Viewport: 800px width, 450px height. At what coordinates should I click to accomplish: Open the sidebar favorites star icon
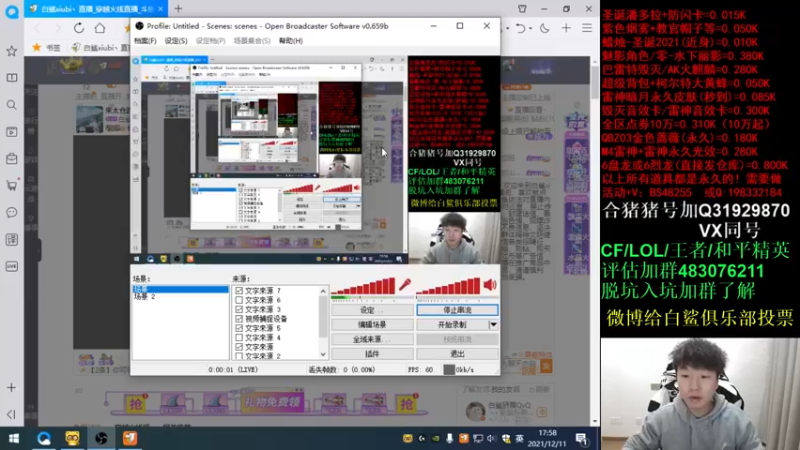click(12, 51)
